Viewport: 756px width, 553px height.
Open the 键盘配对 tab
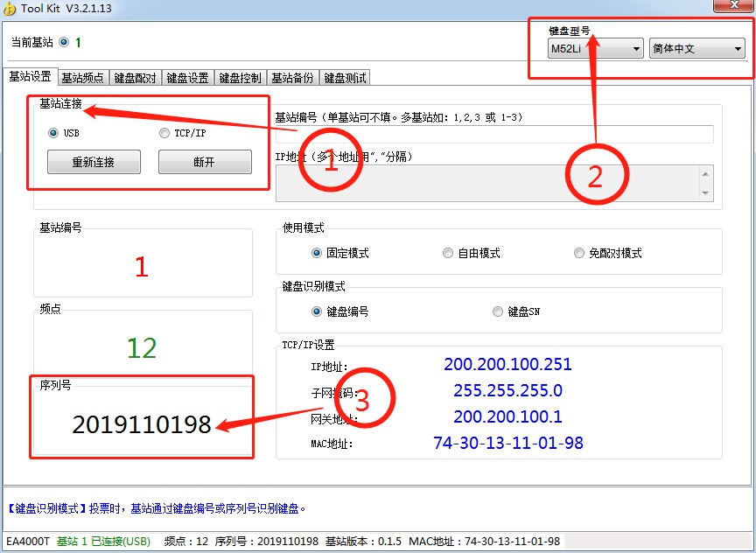coord(136,78)
